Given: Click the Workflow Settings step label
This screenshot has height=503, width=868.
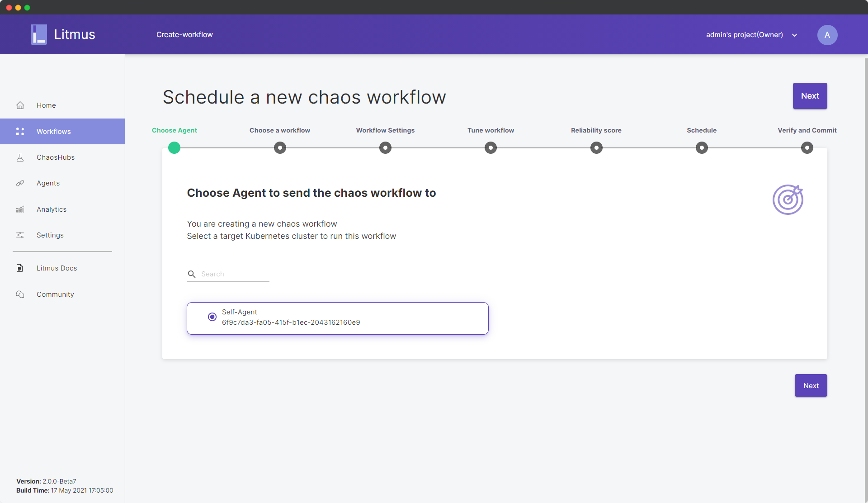Looking at the screenshot, I should 385,130.
